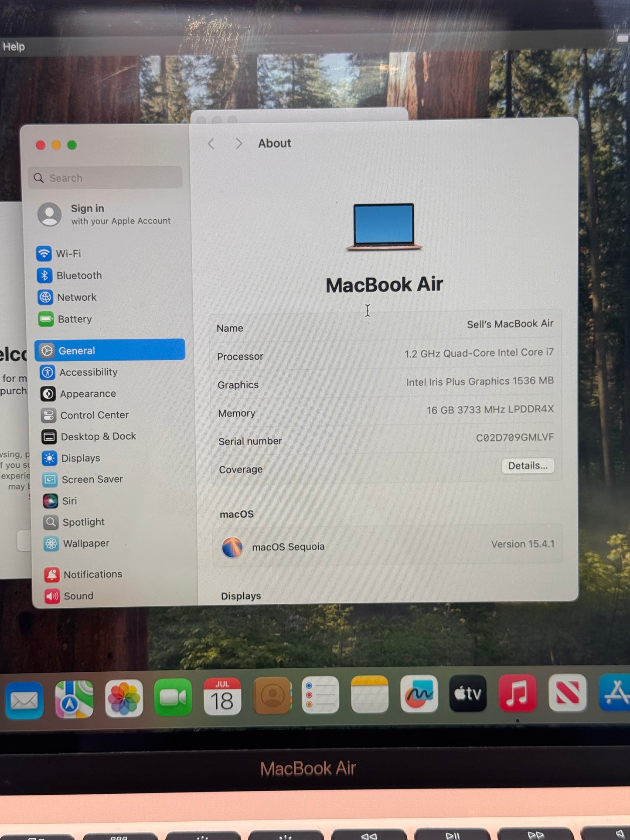Open Desktop & Dock settings
The width and height of the screenshot is (630, 840).
[x=89, y=437]
